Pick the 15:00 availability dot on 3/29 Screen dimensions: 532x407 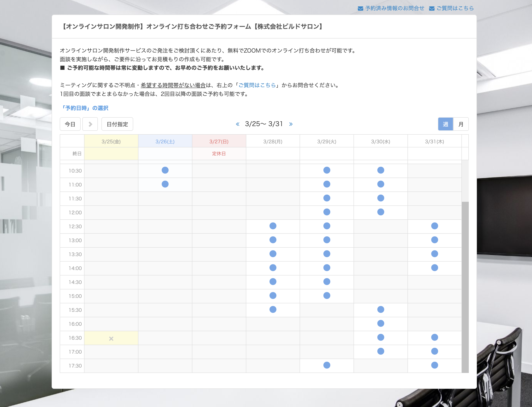tap(327, 296)
